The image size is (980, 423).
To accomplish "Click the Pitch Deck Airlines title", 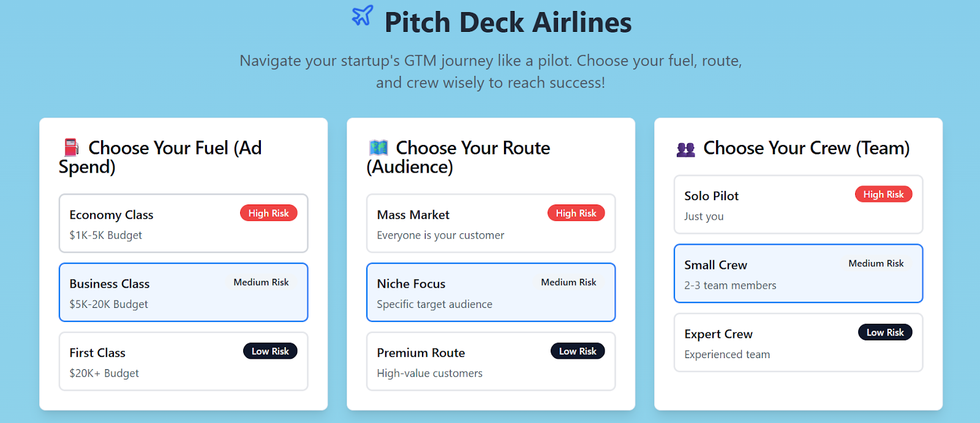I will pos(508,23).
